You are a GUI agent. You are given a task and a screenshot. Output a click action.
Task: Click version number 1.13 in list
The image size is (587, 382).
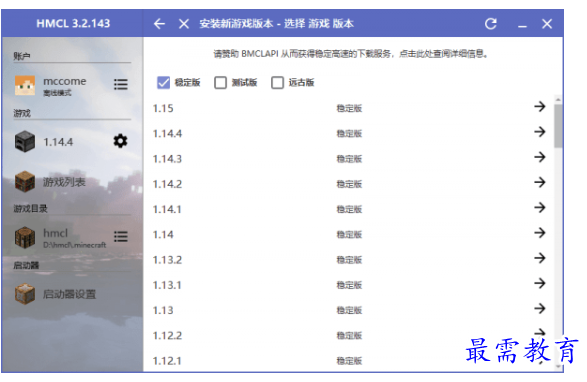[163, 310]
